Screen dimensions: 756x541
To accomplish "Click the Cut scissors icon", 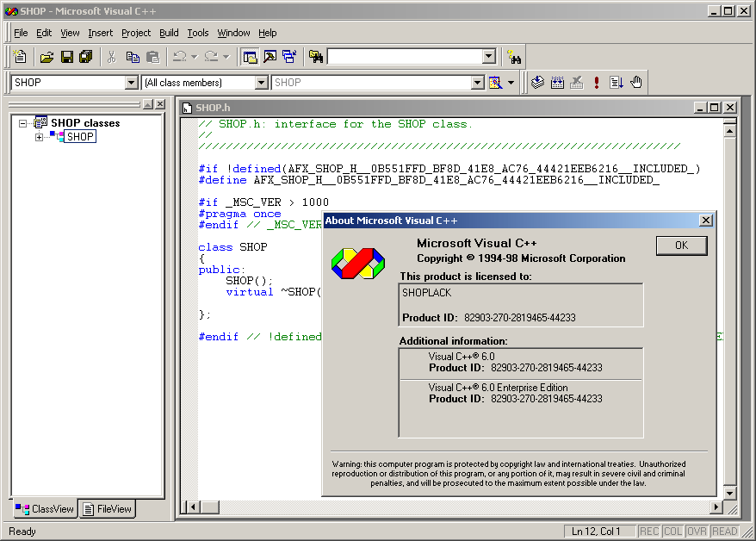I will pyautogui.click(x=111, y=57).
